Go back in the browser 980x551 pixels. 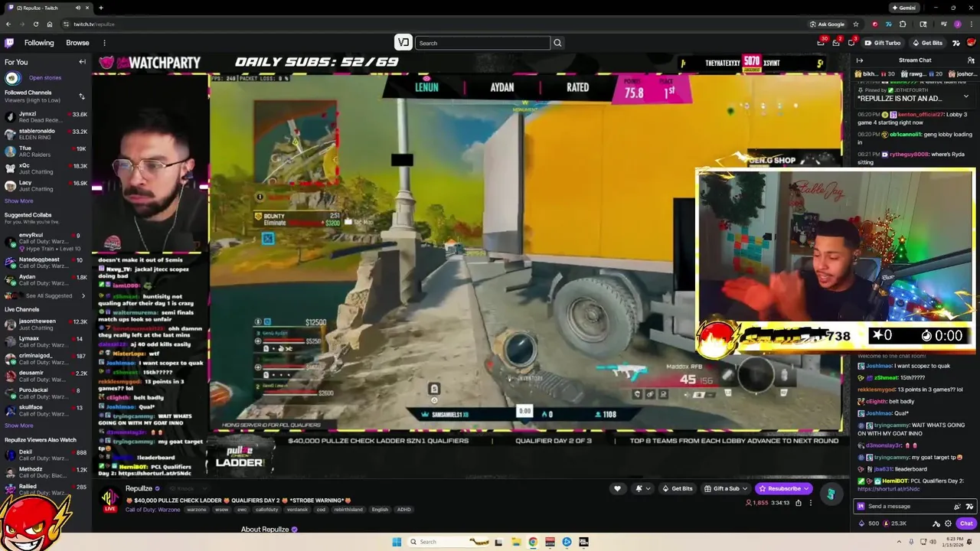[x=8, y=24]
